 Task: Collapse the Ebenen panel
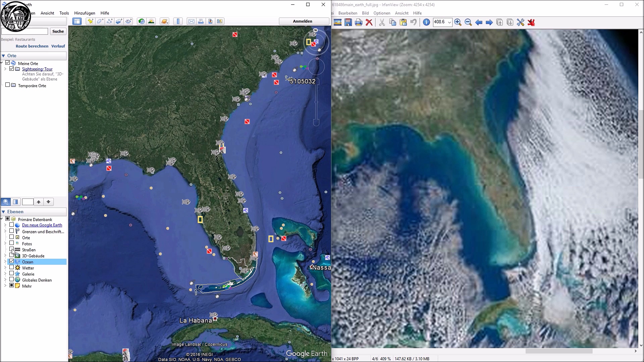click(3, 212)
